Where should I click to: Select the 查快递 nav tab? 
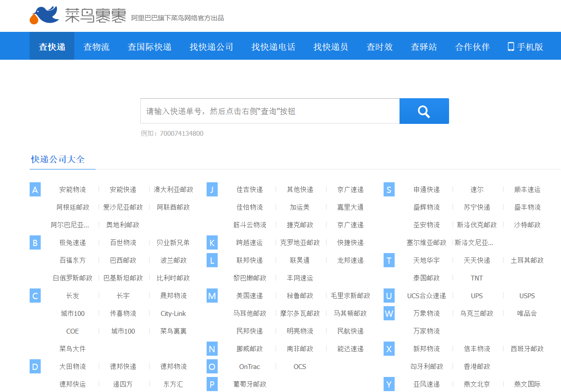[x=52, y=46]
